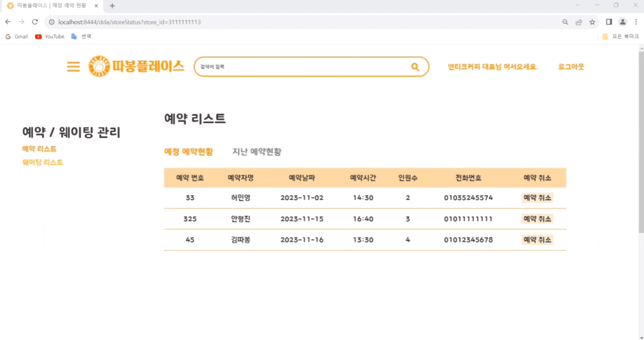Click the search magnifier icon
This screenshot has width=644, height=340.
point(415,66)
